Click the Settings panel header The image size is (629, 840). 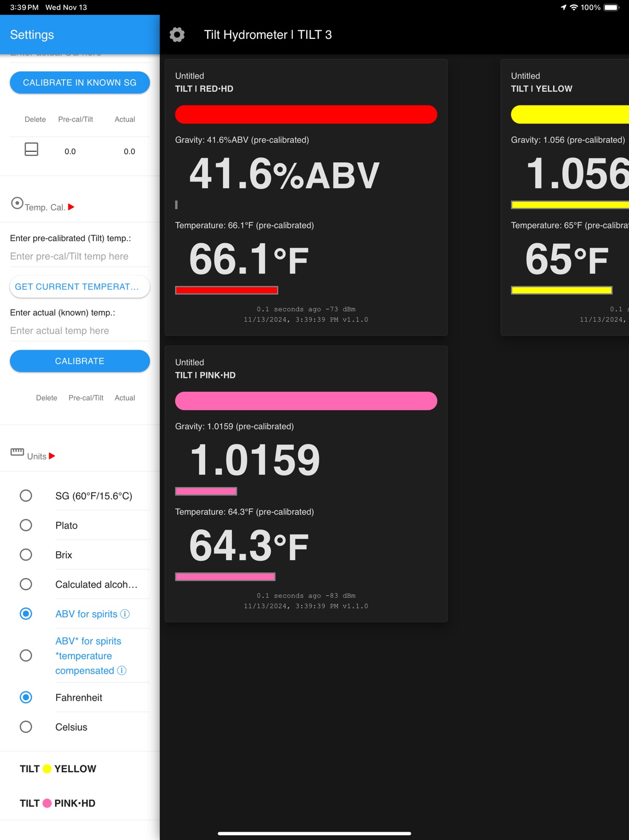click(80, 35)
